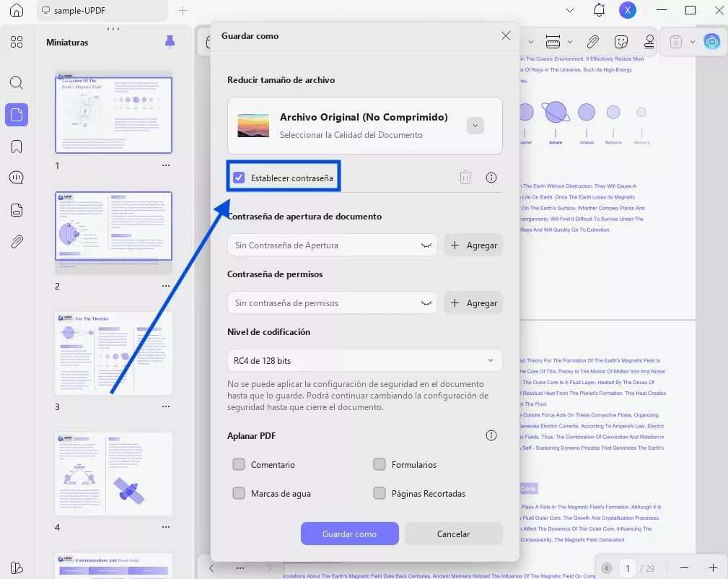The height and width of the screenshot is (579, 728).
Task: Open page 1 thumbnail options menu
Action: (x=166, y=165)
